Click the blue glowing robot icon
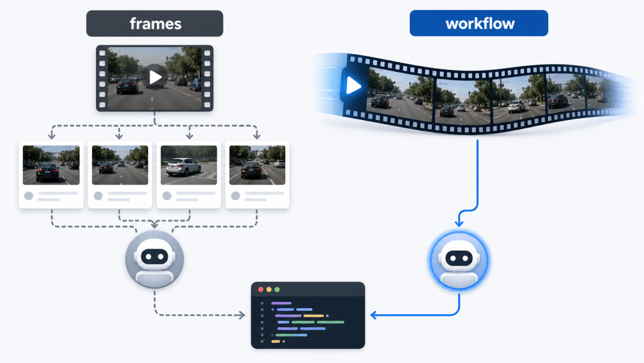Screen dimensions: 644x363 [x=459, y=260]
